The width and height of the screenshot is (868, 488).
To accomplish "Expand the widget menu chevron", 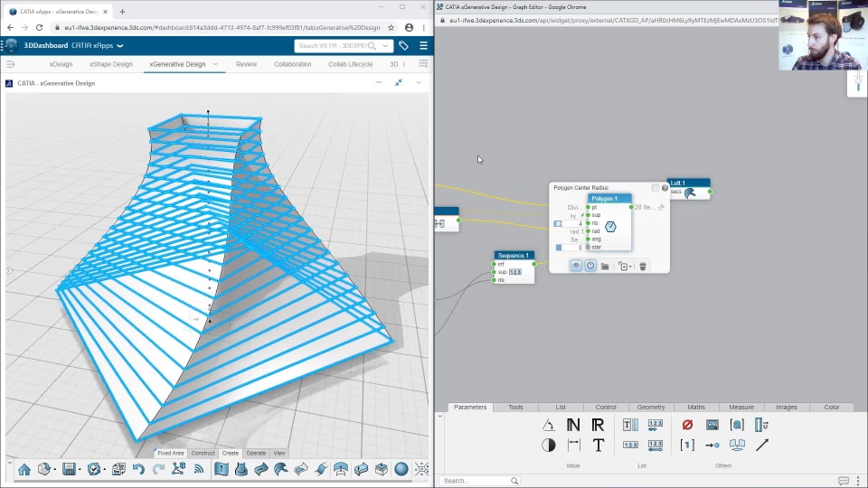I will pyautogui.click(x=419, y=83).
